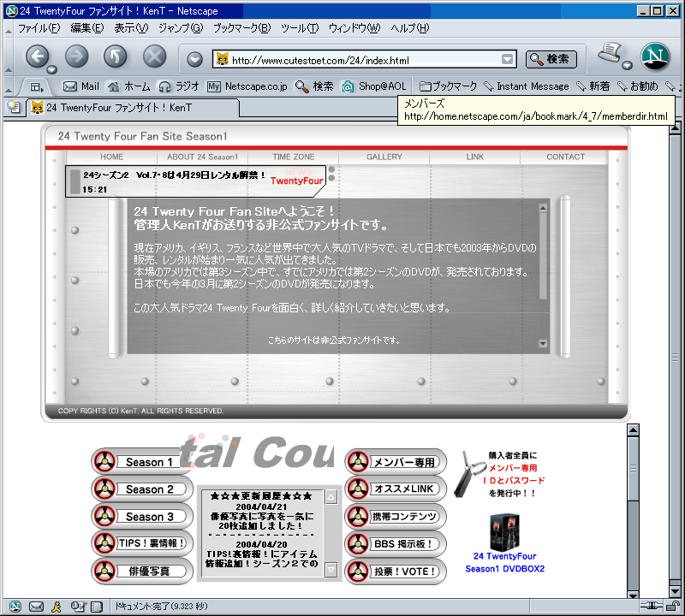Click the Season 1 button
The width and height of the screenshot is (685, 616).
pos(141,462)
